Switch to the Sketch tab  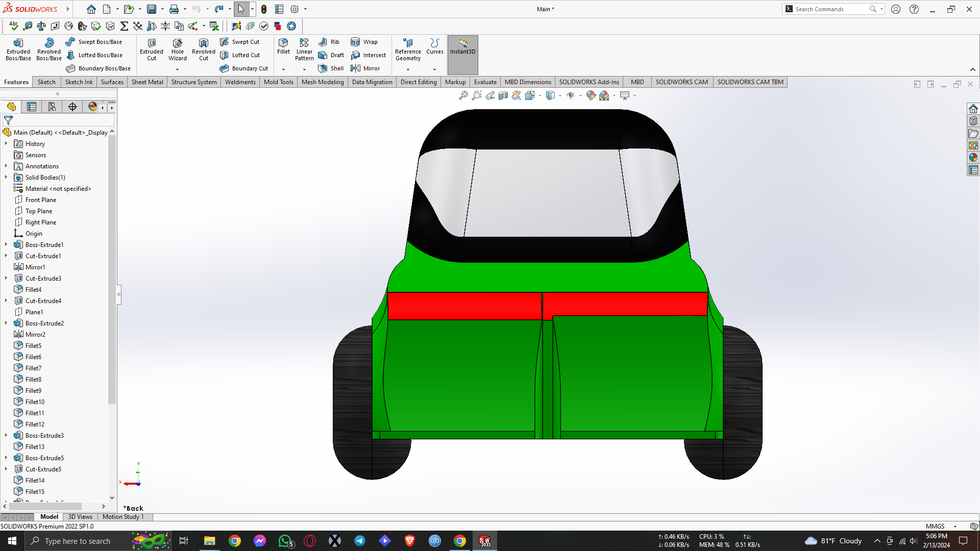pos(46,82)
